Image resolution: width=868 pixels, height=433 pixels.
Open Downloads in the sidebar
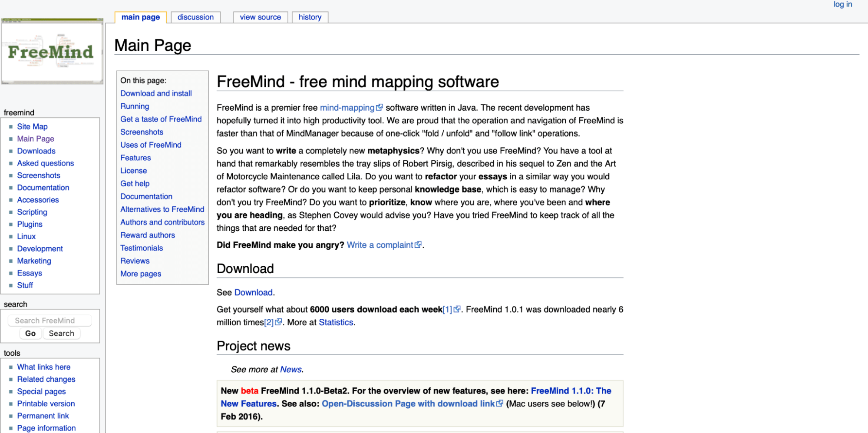click(36, 151)
